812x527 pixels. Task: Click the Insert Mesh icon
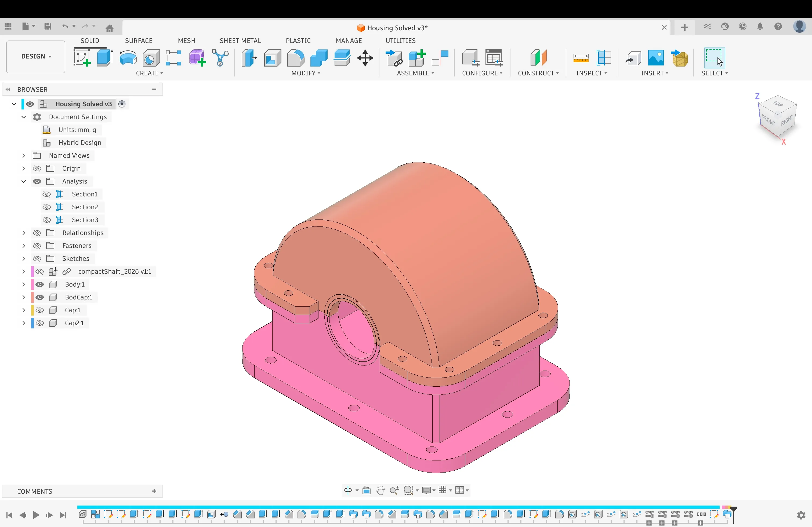[679, 58]
